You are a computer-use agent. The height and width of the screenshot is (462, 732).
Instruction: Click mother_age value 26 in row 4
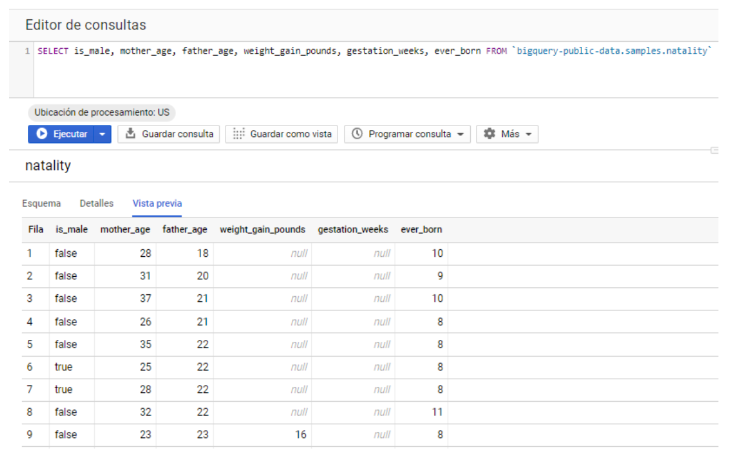tap(146, 322)
